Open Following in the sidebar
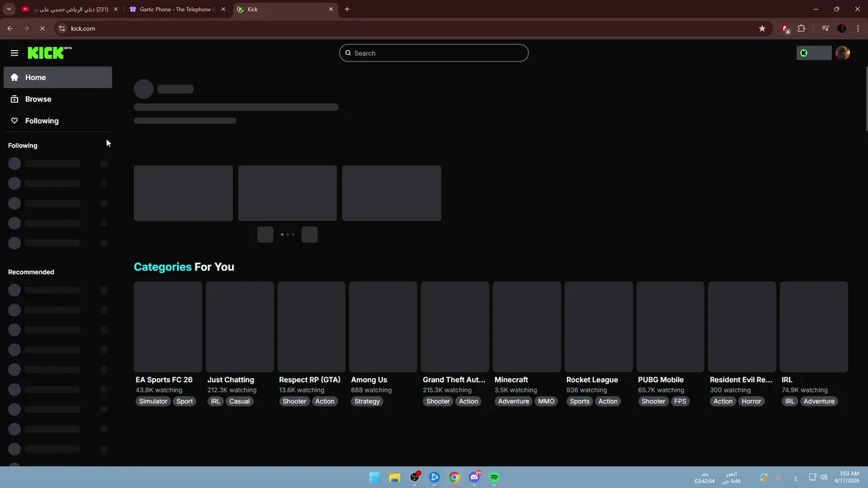The width and height of the screenshot is (868, 488). (x=58, y=121)
